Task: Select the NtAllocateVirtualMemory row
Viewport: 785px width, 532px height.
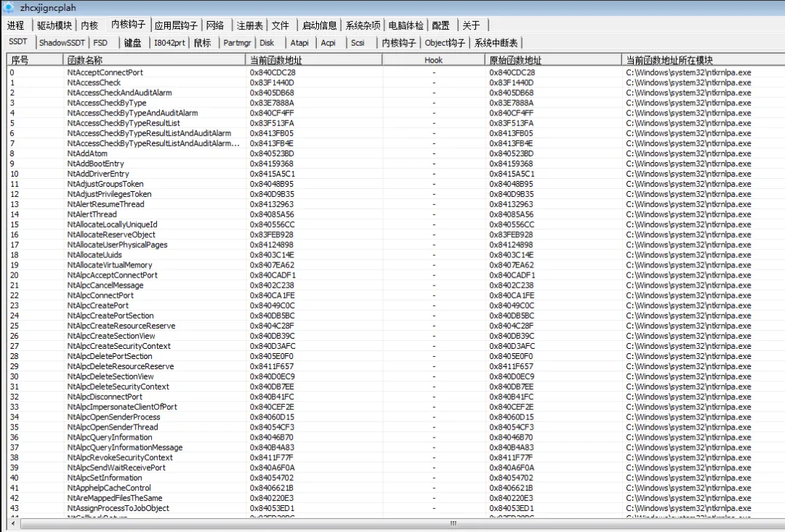Action: coord(396,265)
